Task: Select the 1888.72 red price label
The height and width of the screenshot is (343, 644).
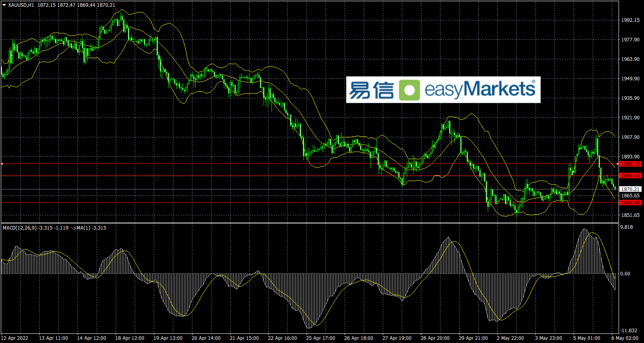Action: pos(630,164)
